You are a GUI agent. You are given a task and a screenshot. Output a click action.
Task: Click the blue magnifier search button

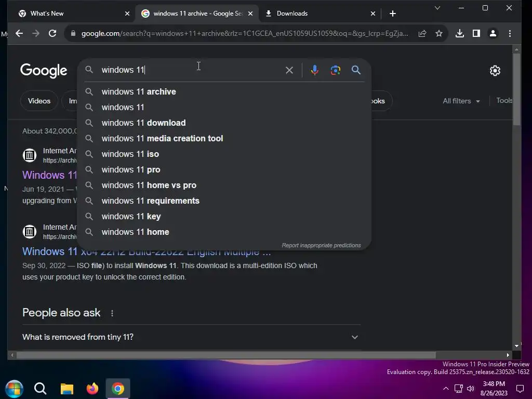(x=356, y=70)
